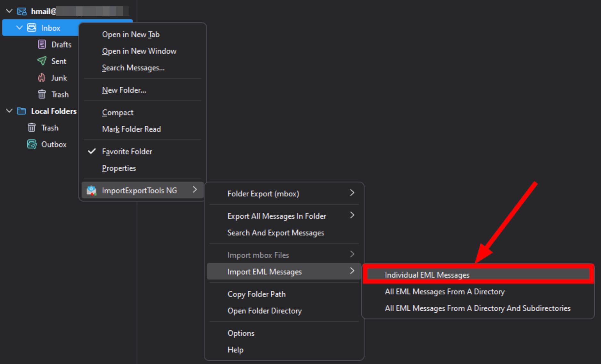This screenshot has height=364, width=601.
Task: Click the hmail account mail icon
Action: [x=21, y=11]
